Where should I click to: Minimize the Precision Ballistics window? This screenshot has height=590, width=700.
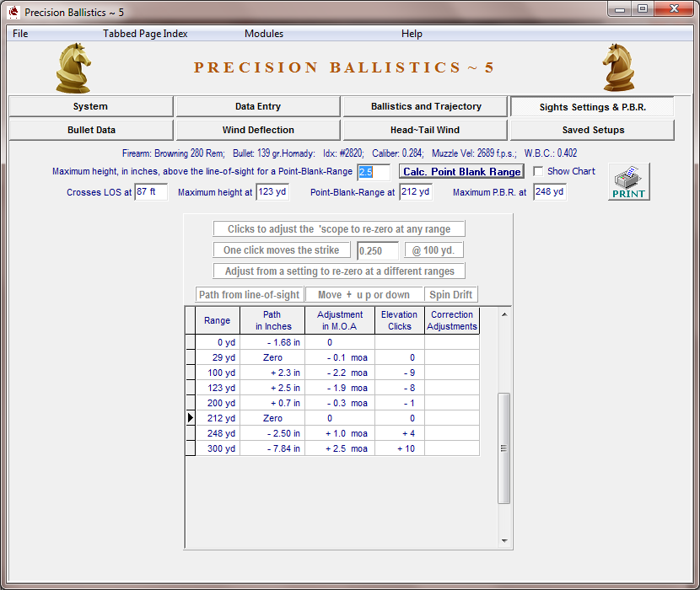[x=620, y=9]
